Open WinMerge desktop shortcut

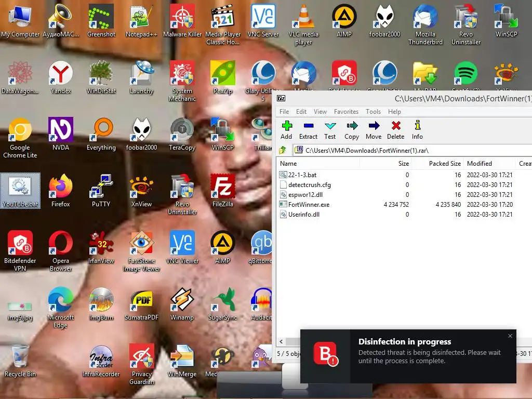182,361
